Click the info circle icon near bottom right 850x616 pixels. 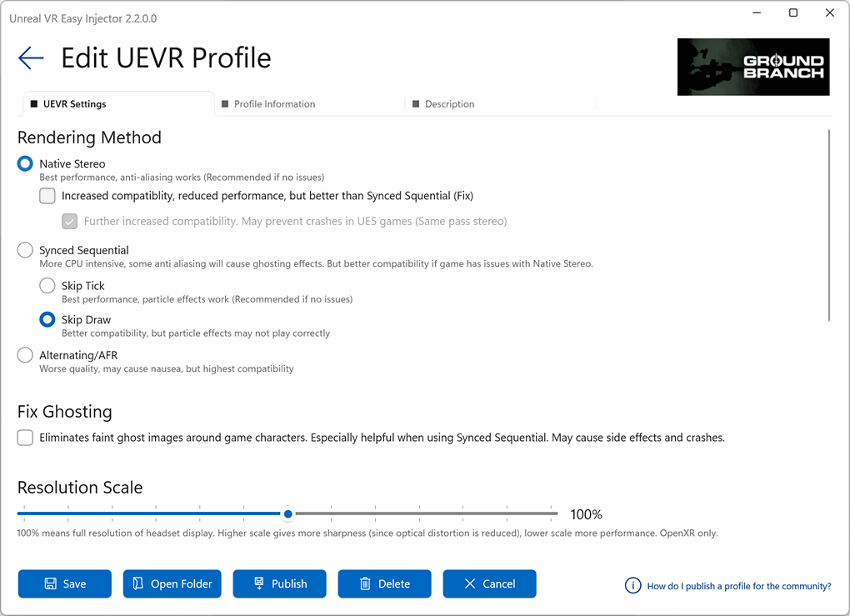(x=632, y=585)
